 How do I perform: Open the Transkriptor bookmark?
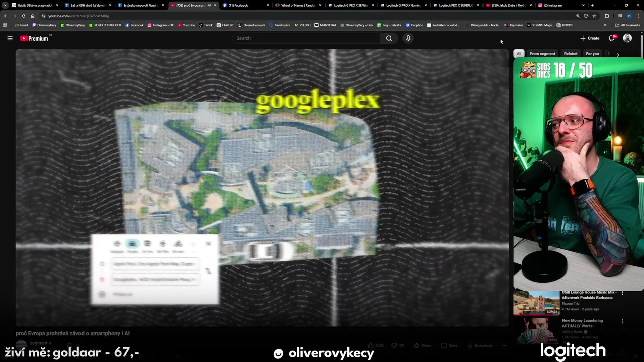(280, 25)
